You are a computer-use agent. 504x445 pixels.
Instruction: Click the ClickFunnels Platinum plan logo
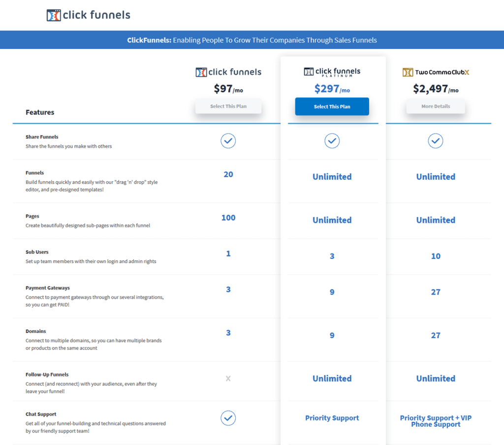point(332,72)
